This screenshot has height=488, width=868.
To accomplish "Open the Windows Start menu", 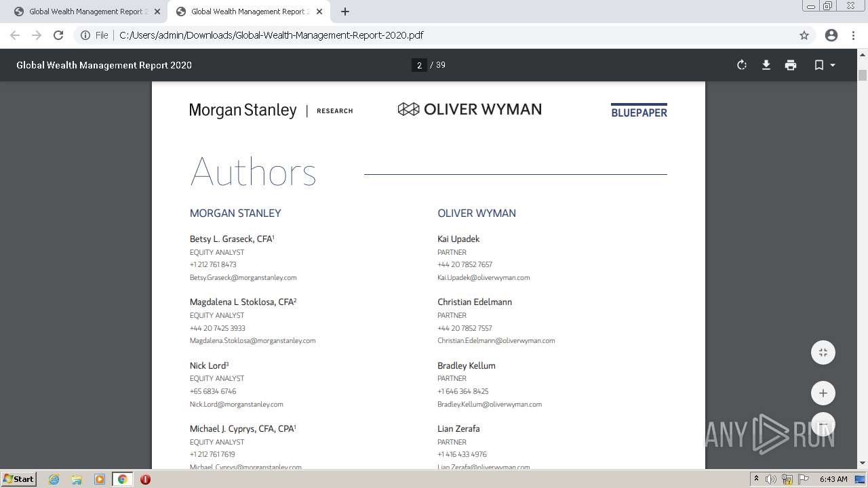I will click(19, 479).
